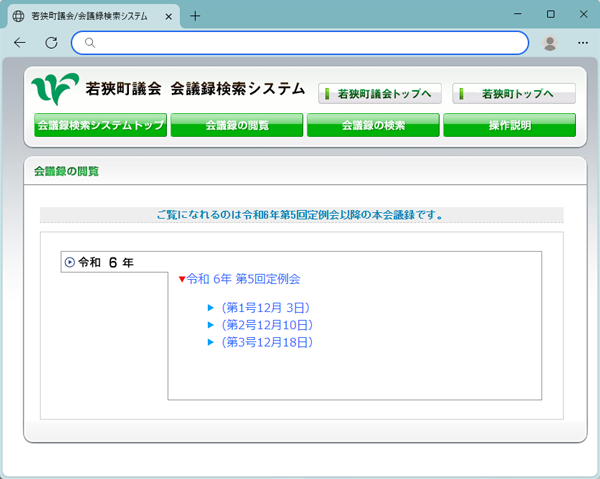This screenshot has height=479, width=600.
Task: Click blue arrow beside 第3号12月18日
Action: [x=210, y=342]
